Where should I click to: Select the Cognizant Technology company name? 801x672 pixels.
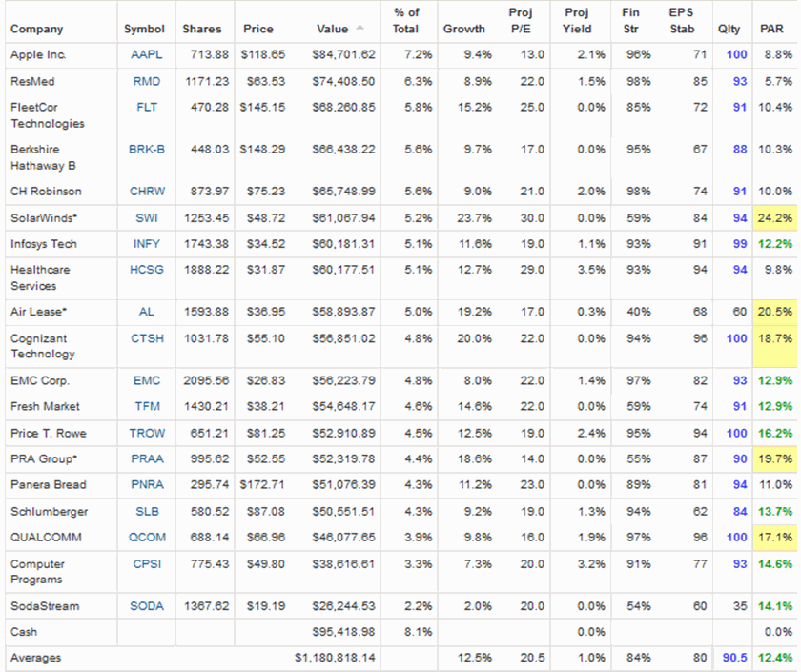pyautogui.click(x=43, y=346)
